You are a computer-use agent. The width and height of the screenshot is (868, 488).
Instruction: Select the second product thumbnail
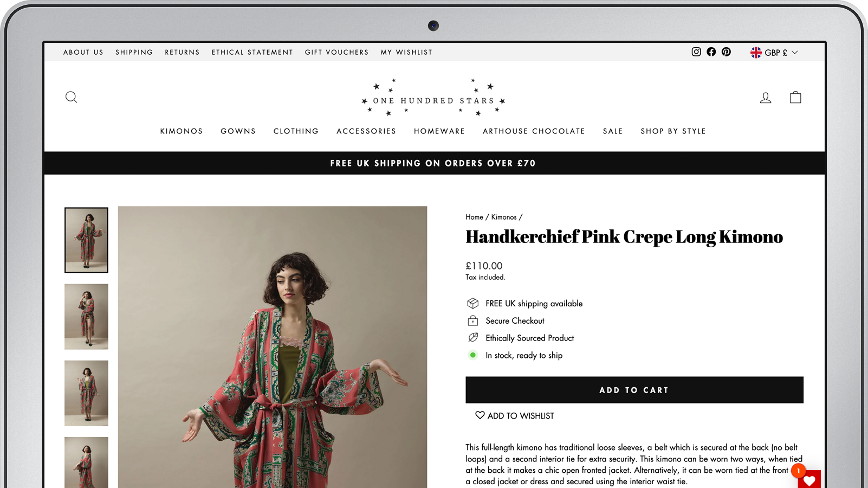coord(86,317)
